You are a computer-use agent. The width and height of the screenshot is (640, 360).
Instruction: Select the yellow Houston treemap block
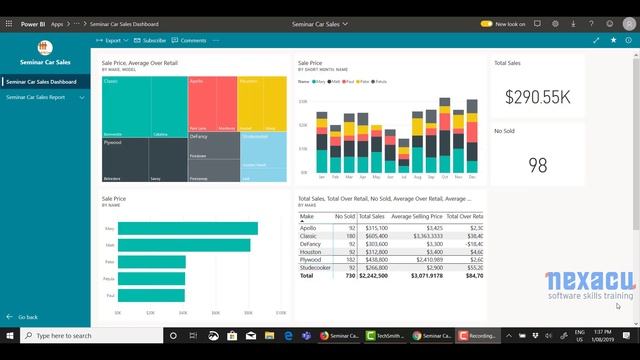(262, 104)
